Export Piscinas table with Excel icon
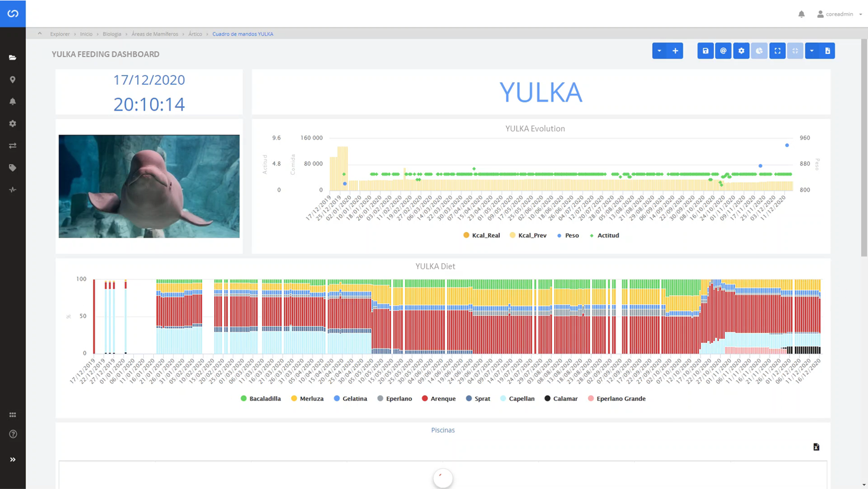Image resolution: width=868 pixels, height=489 pixels. tap(816, 447)
